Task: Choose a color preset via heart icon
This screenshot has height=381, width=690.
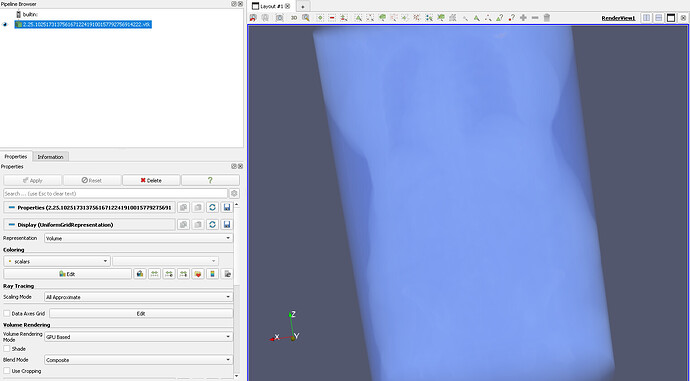Action: click(x=198, y=274)
